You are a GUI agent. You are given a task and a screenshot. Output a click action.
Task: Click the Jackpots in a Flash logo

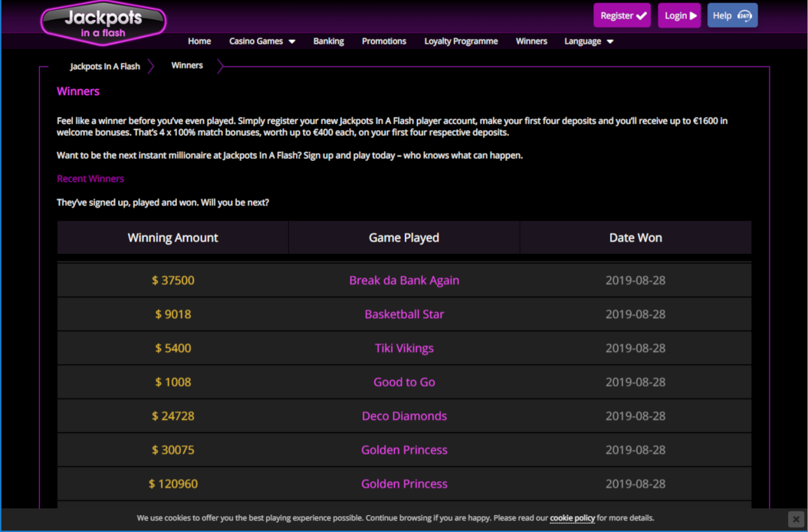[x=103, y=23]
